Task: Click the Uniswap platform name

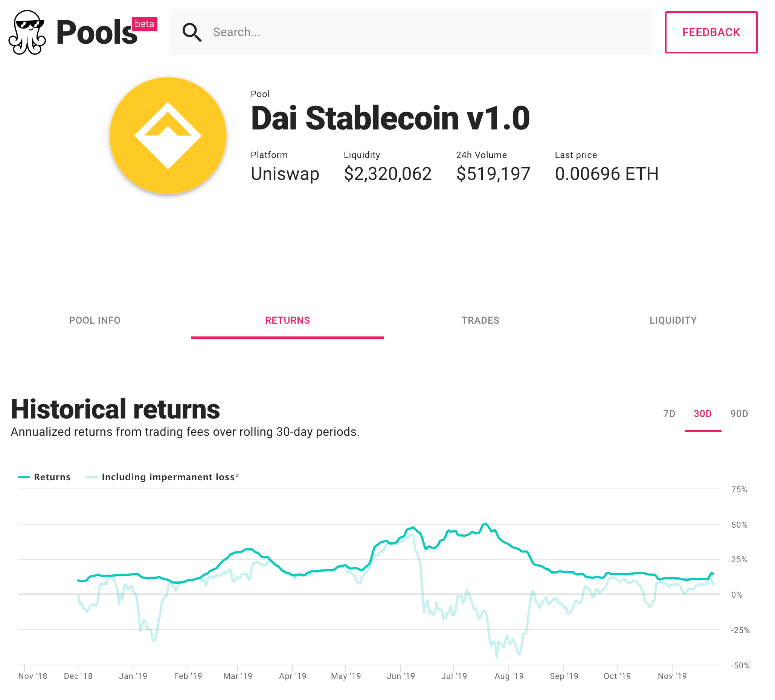Action: pos(285,174)
